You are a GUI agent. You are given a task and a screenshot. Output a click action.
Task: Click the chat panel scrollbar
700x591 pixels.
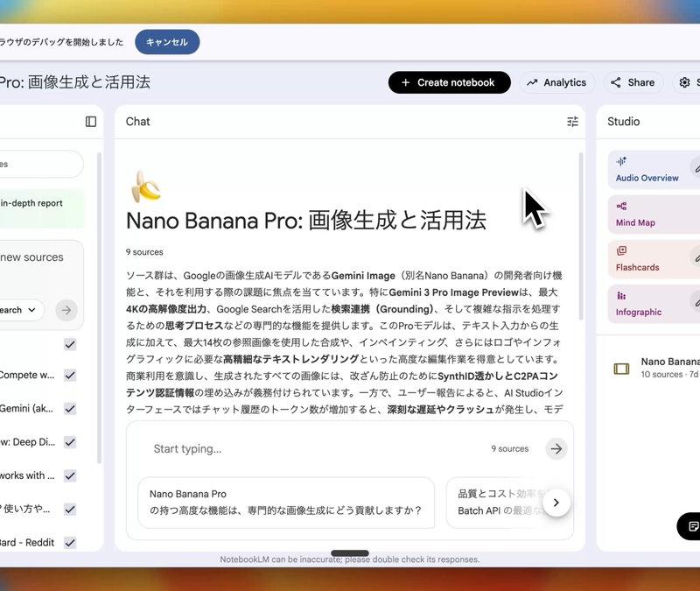pyautogui.click(x=581, y=236)
